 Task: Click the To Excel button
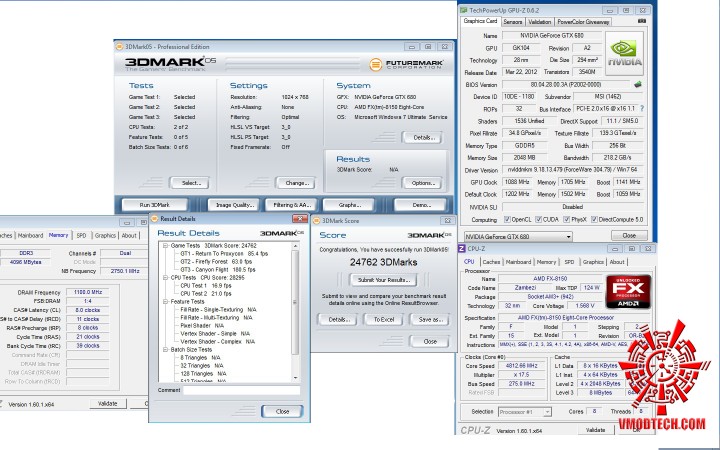(383, 320)
